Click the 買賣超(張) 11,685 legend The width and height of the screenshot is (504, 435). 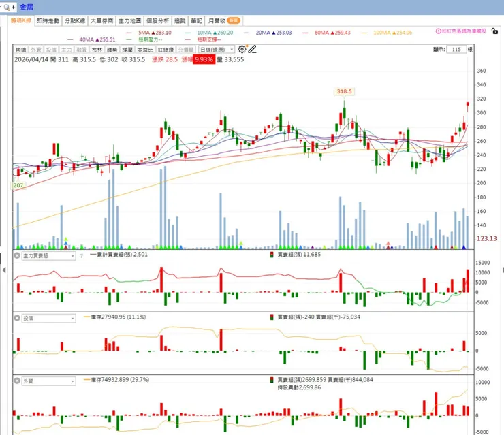[x=296, y=255]
